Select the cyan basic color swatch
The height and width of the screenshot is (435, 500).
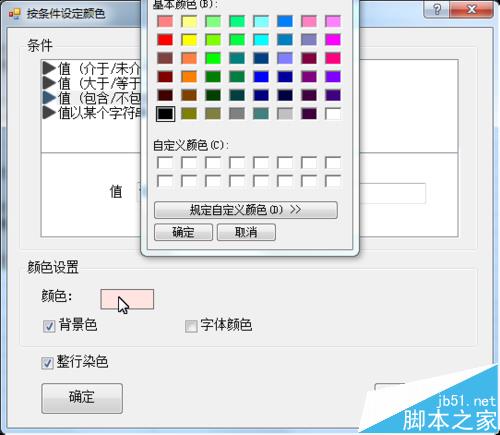261,40
